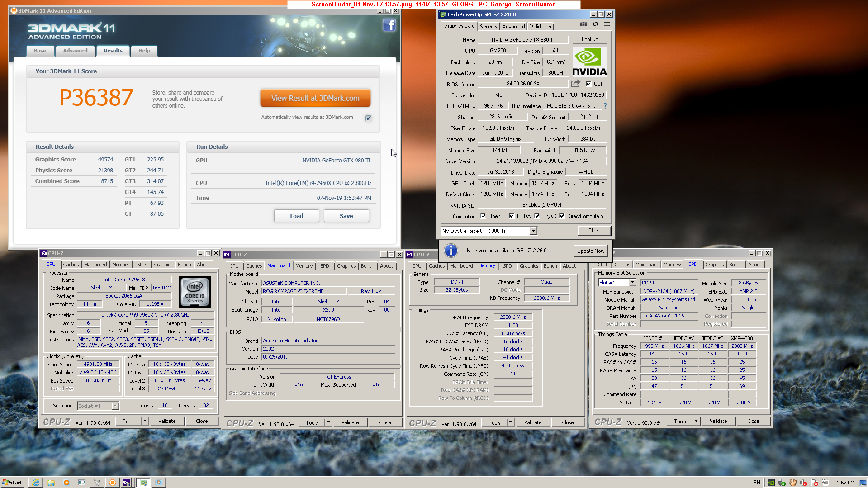
Task: Open GPU selection dropdown in GPU-Z
Action: [533, 231]
